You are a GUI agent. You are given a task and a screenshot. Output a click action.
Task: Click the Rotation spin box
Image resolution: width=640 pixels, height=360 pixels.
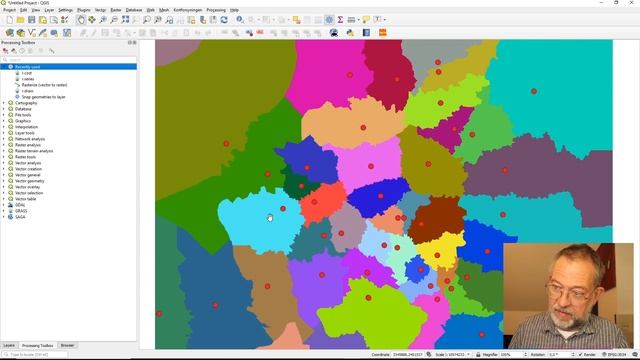click(x=562, y=355)
